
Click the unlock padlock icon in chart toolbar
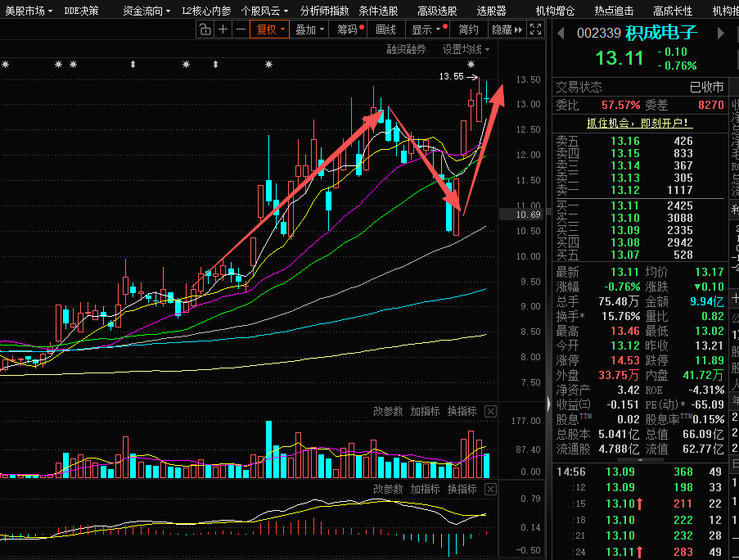(205, 29)
